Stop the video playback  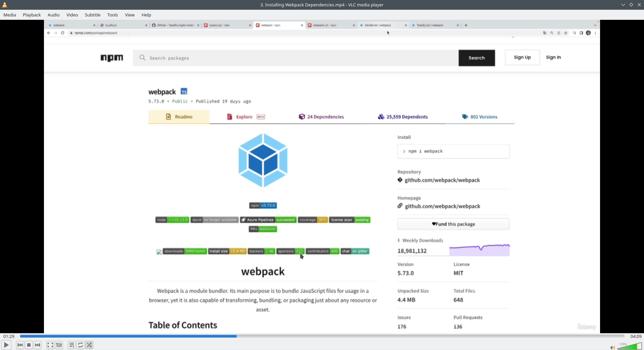point(29,345)
